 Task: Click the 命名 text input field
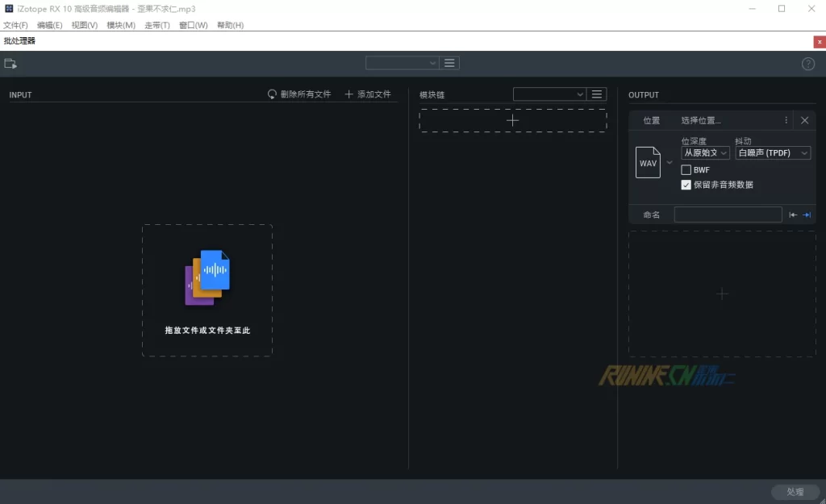tap(728, 215)
